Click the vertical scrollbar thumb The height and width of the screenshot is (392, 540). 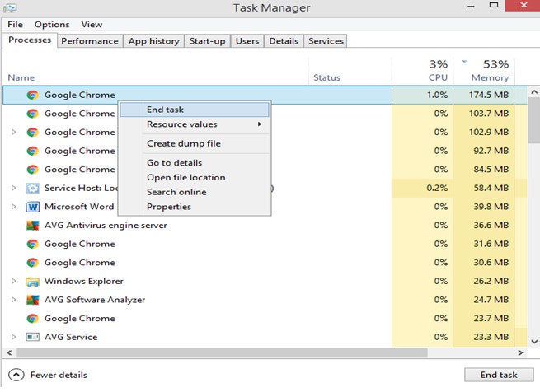pos(534,121)
